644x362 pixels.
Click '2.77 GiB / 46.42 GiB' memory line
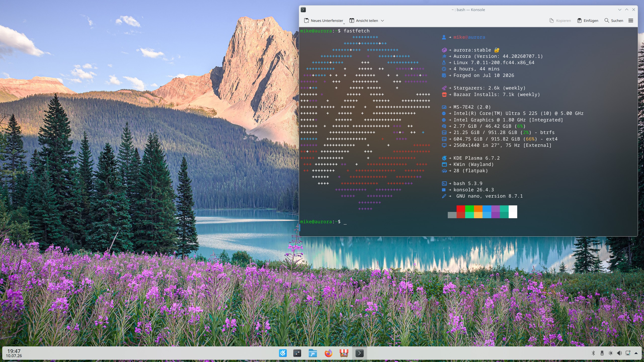[490, 126]
